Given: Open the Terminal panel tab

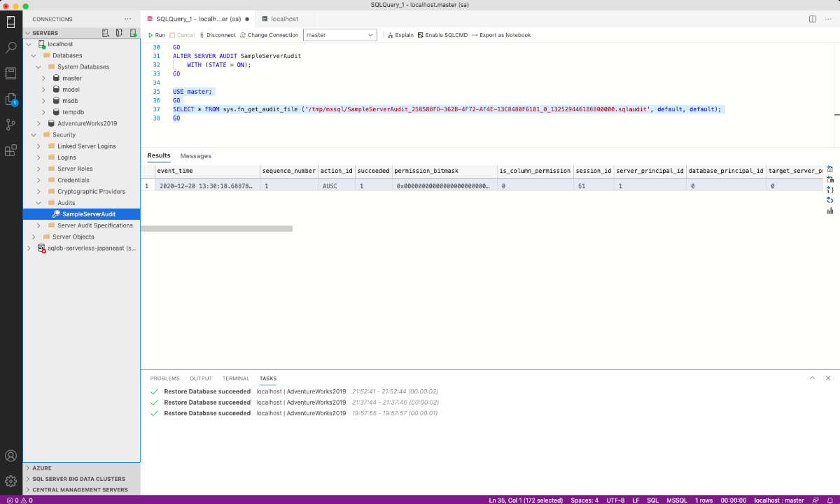Looking at the screenshot, I should tap(236, 379).
